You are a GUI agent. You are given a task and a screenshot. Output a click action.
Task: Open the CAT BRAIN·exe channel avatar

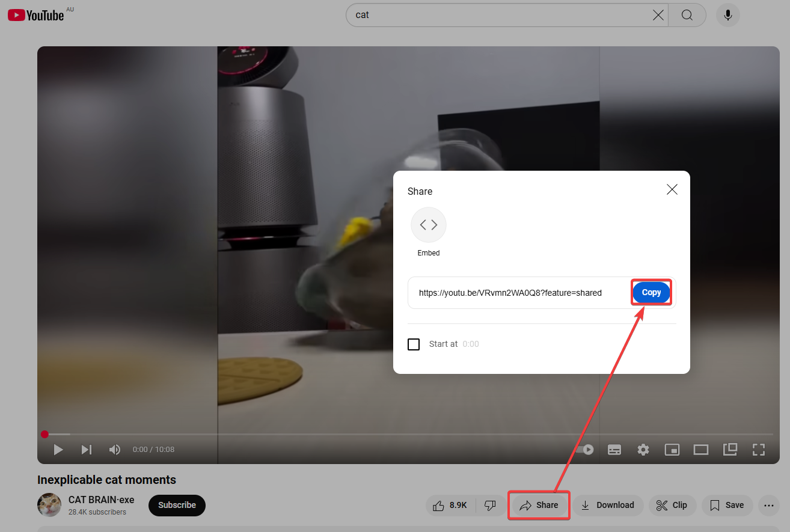49,505
